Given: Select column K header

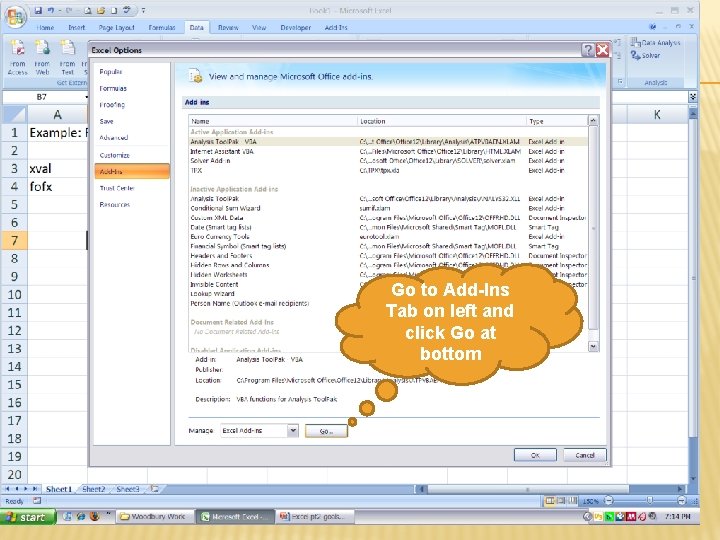Looking at the screenshot, I should click(657, 115).
